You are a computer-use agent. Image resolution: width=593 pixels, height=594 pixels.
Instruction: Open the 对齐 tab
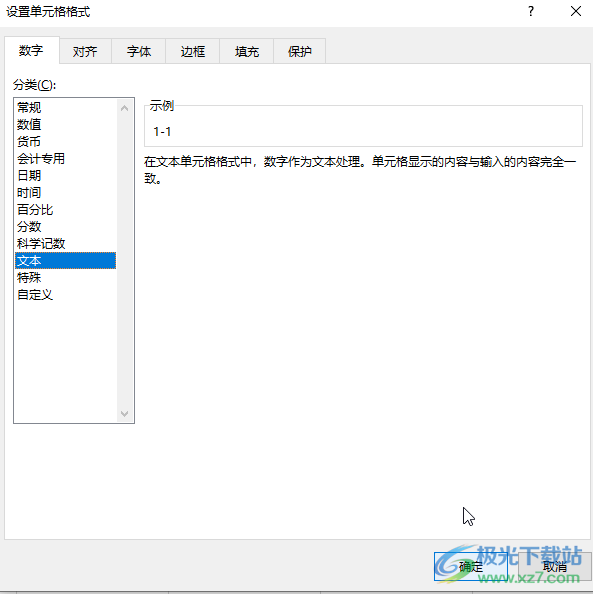tap(85, 51)
